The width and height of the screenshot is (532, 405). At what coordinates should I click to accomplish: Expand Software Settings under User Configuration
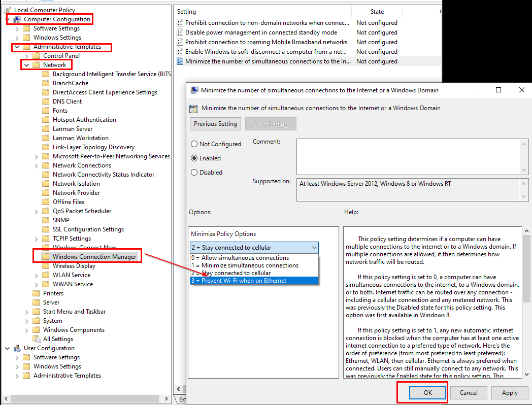(x=17, y=357)
